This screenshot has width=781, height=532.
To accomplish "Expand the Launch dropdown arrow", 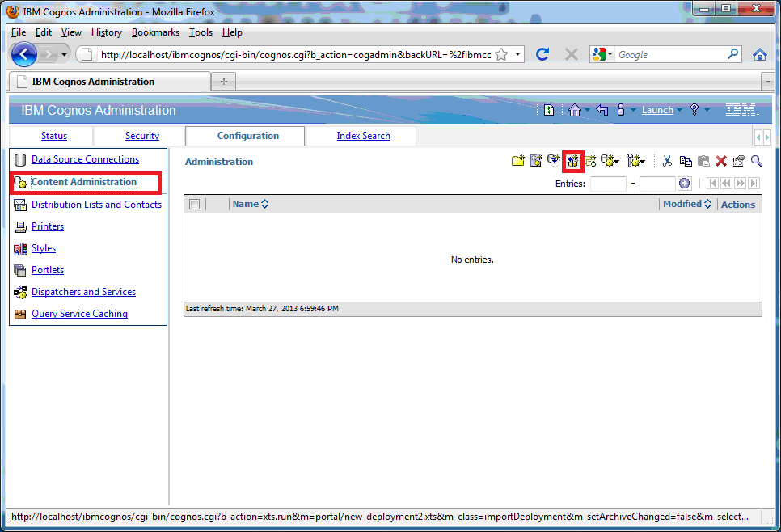I will [679, 110].
